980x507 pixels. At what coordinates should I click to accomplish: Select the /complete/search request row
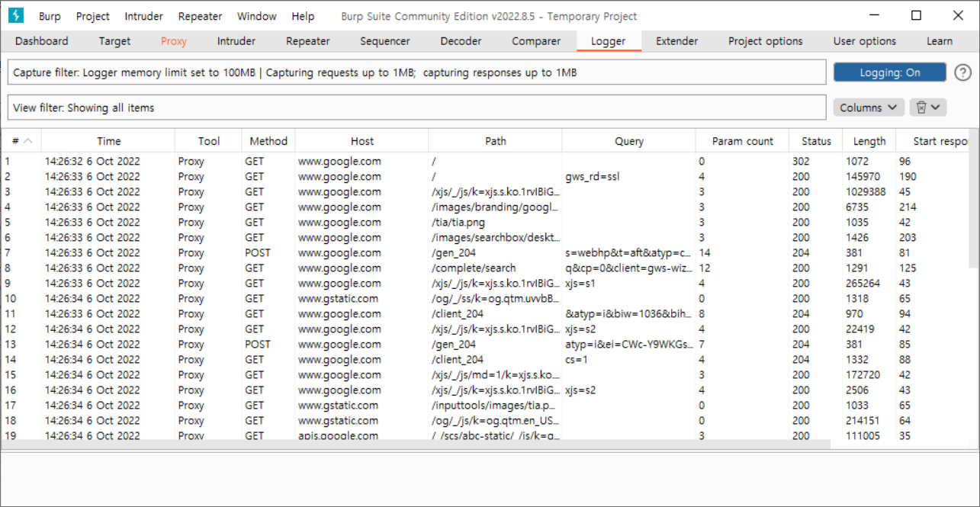485,268
